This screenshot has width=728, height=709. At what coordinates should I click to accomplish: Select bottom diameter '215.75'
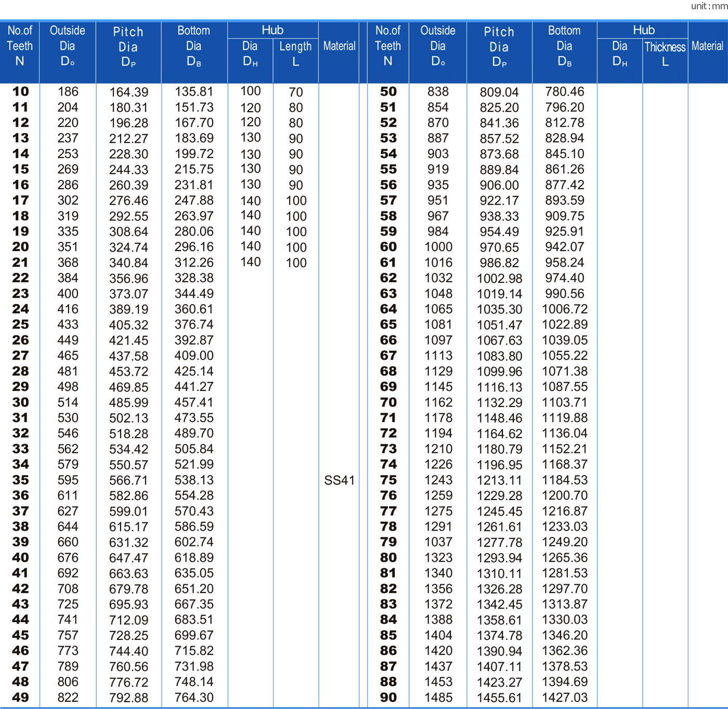pos(194,169)
